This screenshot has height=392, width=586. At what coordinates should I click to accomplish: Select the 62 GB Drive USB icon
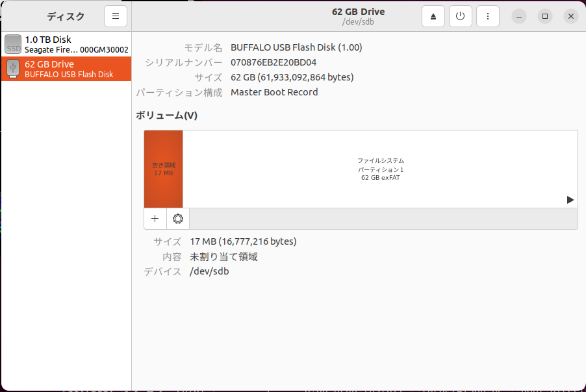(13, 69)
